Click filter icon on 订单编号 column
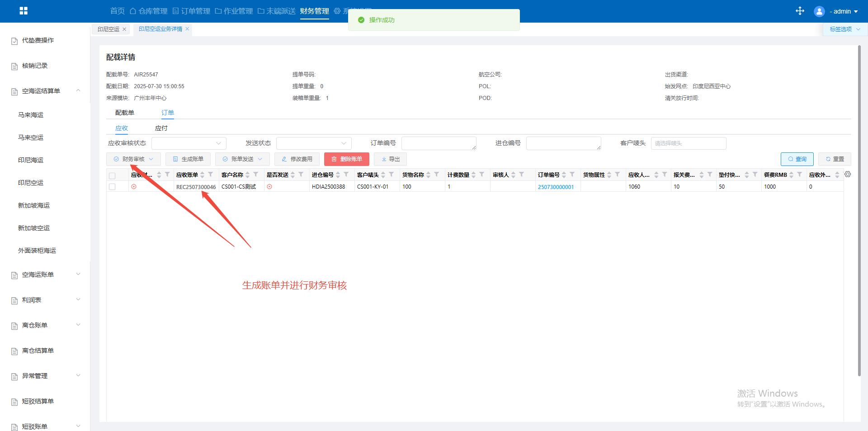The width and height of the screenshot is (868, 431). 572,175
